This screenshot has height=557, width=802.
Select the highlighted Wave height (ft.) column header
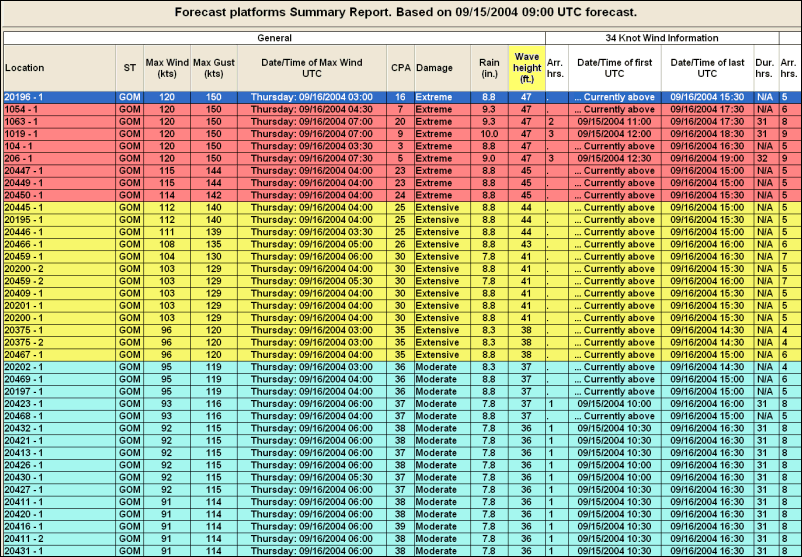[x=526, y=67]
